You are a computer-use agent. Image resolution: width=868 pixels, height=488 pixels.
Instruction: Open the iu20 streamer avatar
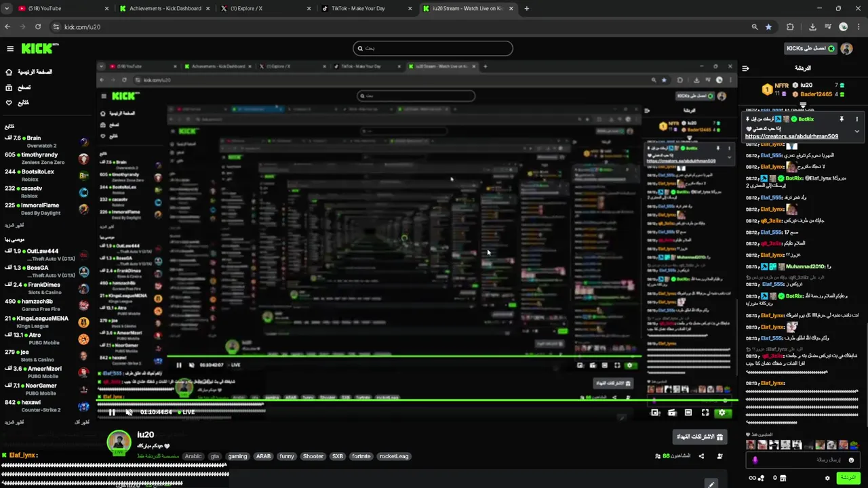click(119, 442)
